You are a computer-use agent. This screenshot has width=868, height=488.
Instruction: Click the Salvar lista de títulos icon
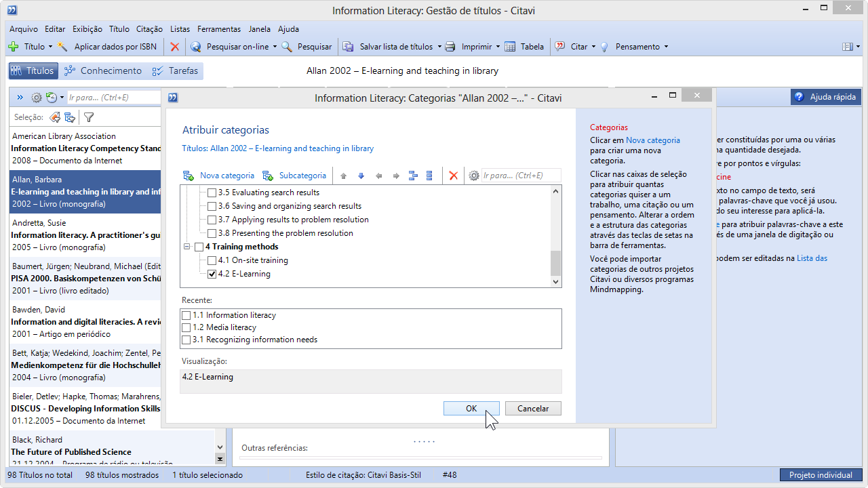348,47
